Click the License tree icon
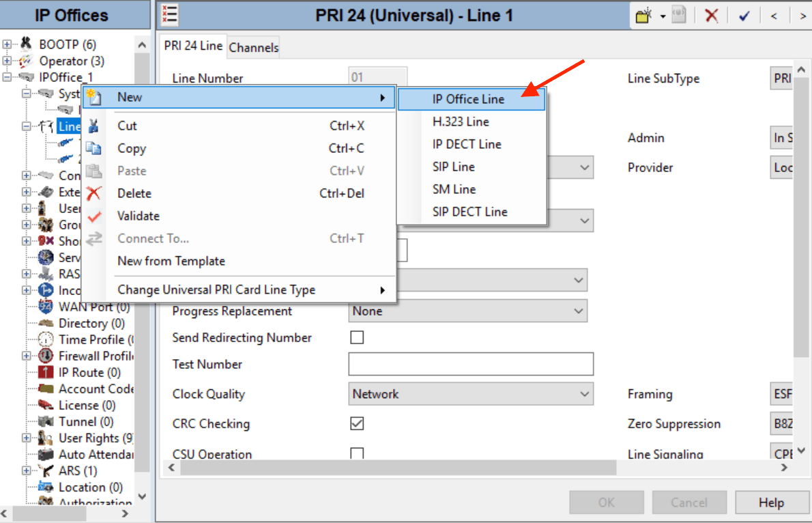The height and width of the screenshot is (523, 812). [x=46, y=405]
